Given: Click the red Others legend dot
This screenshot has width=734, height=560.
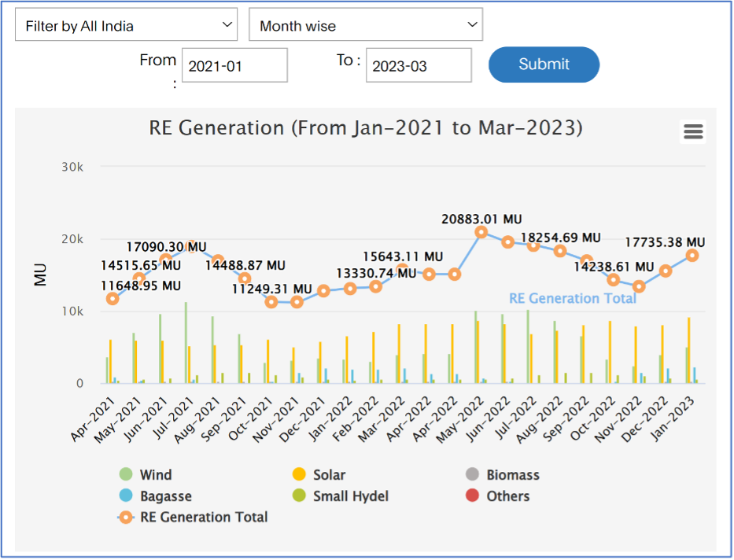Looking at the screenshot, I should click(x=472, y=496).
